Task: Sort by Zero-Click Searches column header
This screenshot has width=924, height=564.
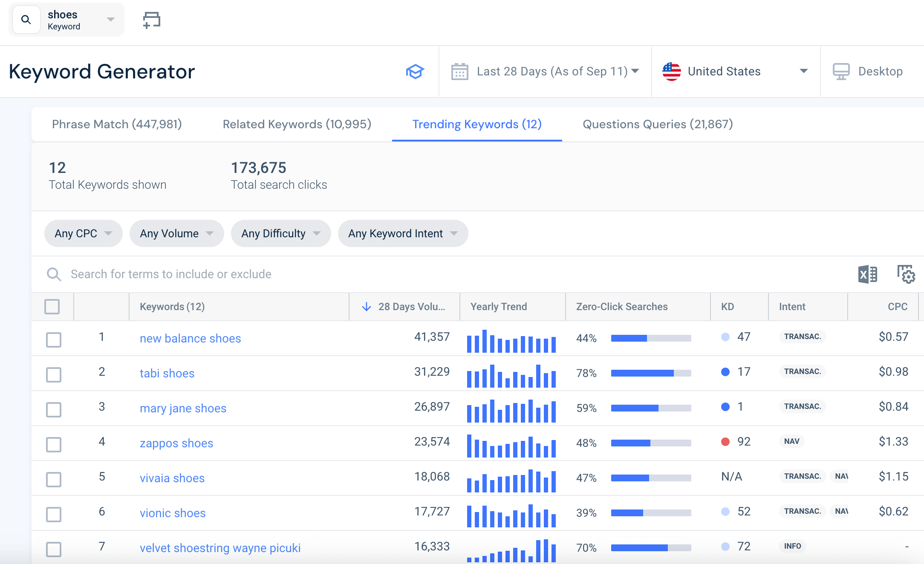Action: pyautogui.click(x=622, y=307)
